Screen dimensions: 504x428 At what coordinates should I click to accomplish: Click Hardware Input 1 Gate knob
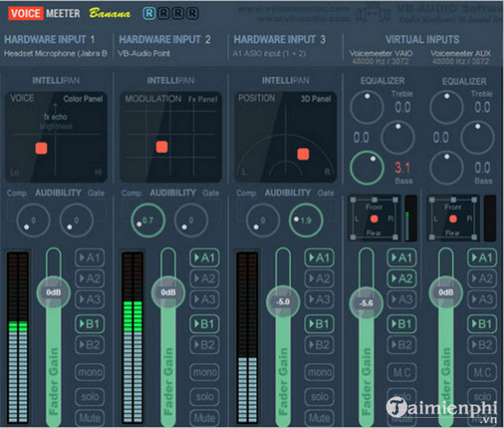click(76, 220)
